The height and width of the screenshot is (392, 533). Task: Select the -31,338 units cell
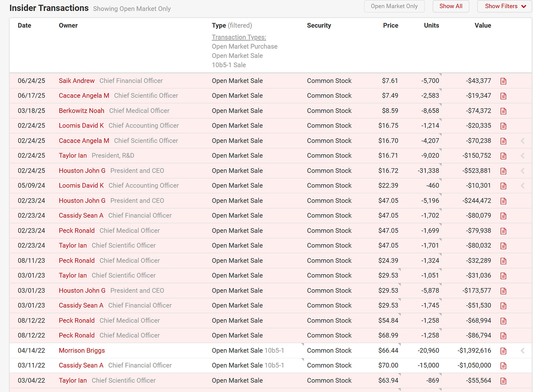429,171
